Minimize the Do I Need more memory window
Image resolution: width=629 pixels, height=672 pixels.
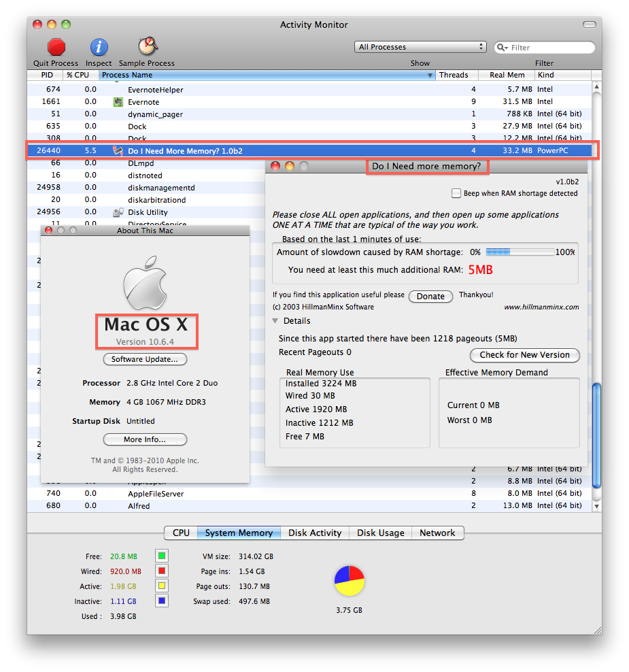[x=290, y=166]
